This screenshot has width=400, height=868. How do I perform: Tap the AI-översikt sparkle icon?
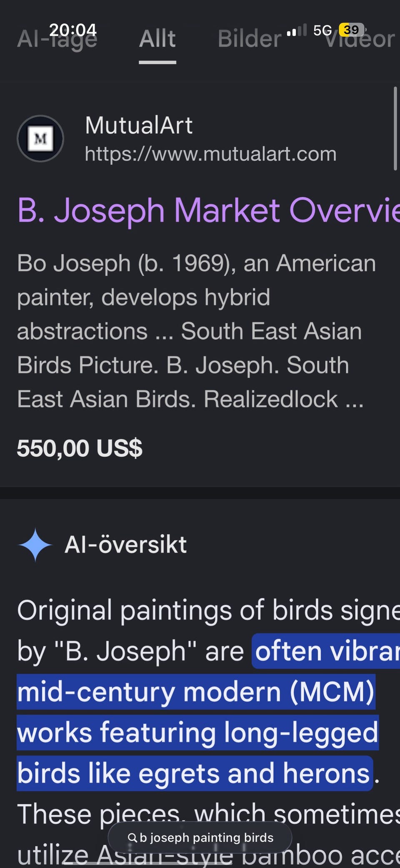(35, 545)
